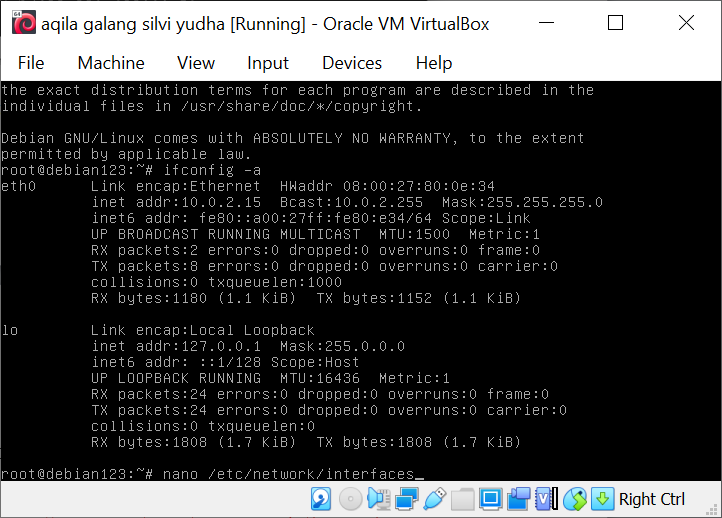
Task: Open the File menu
Action: (x=31, y=63)
